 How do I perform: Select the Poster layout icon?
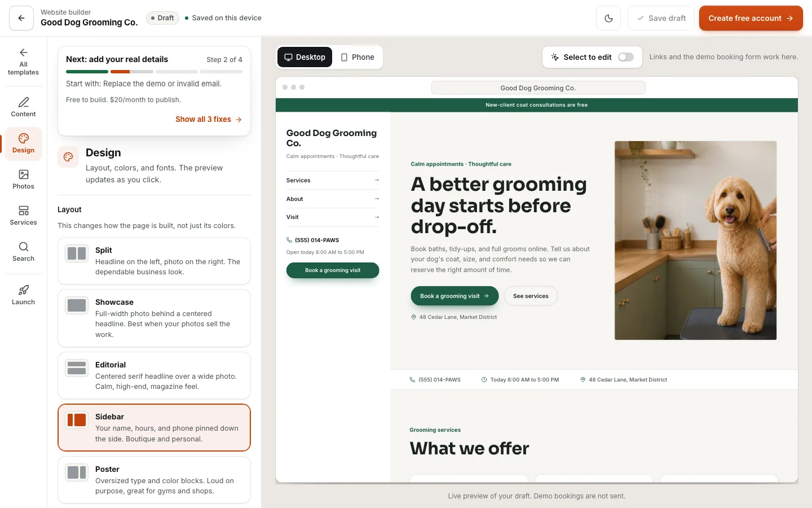point(77,472)
